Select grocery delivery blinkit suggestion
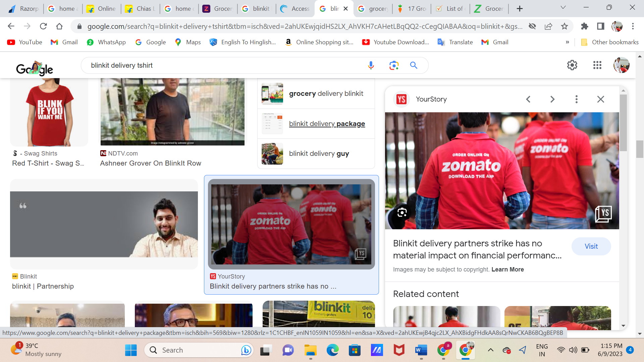 pos(316,94)
